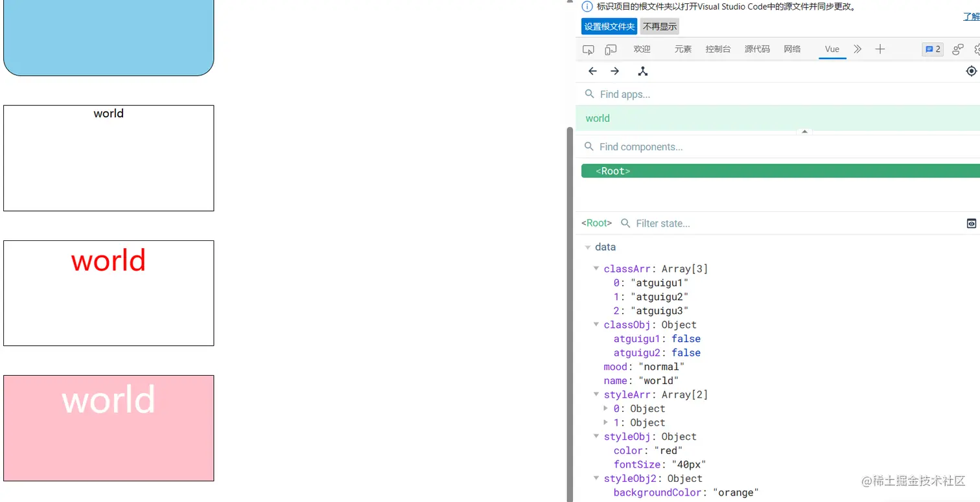Click the info icon in the notification bar
980x502 pixels.
[587, 7]
